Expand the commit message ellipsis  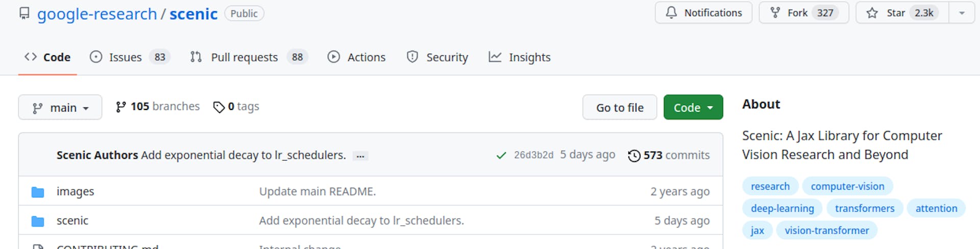click(x=360, y=156)
